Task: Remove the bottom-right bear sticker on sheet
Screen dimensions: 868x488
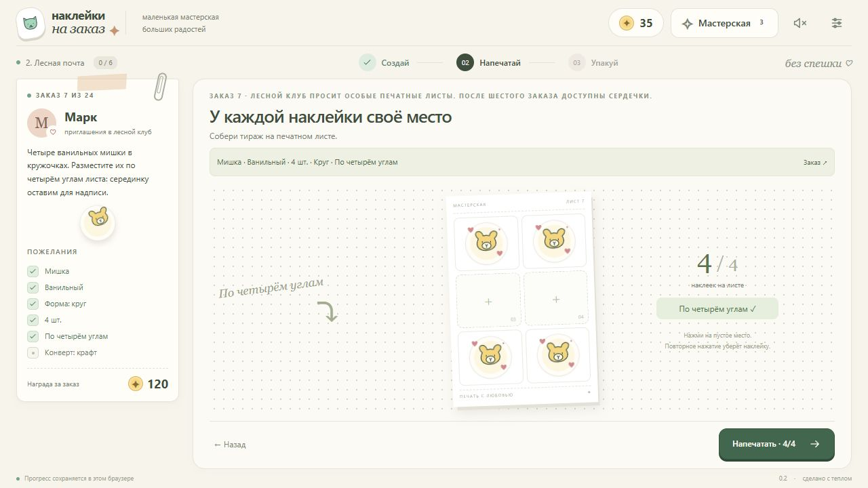Action: tap(557, 354)
